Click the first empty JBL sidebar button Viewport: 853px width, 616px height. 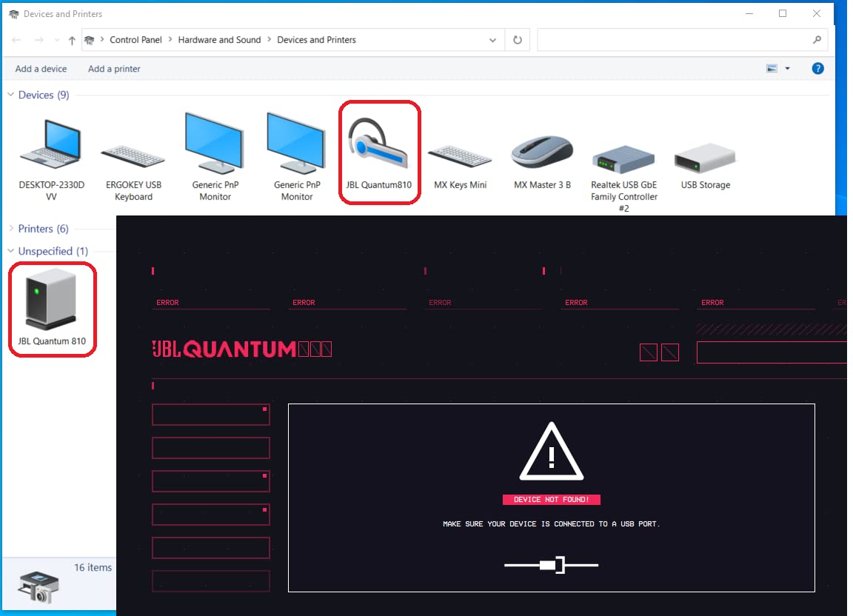point(211,415)
